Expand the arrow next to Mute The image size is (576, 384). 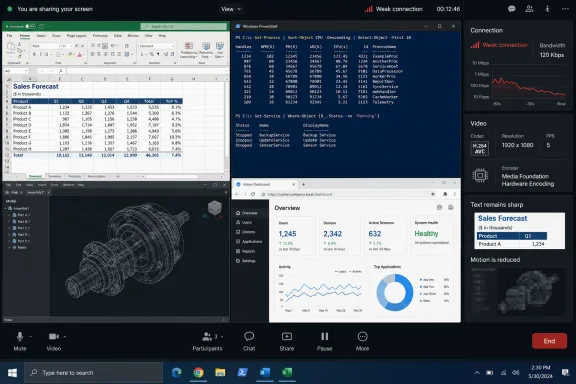tap(30, 337)
